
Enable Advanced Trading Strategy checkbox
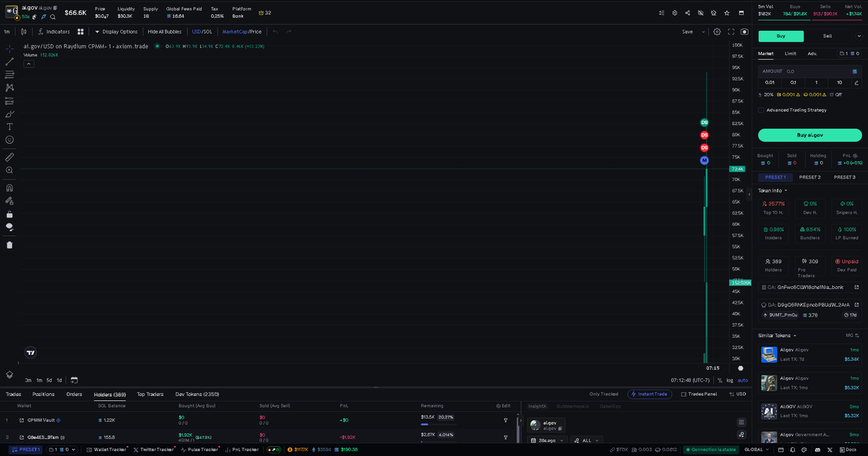coord(761,110)
